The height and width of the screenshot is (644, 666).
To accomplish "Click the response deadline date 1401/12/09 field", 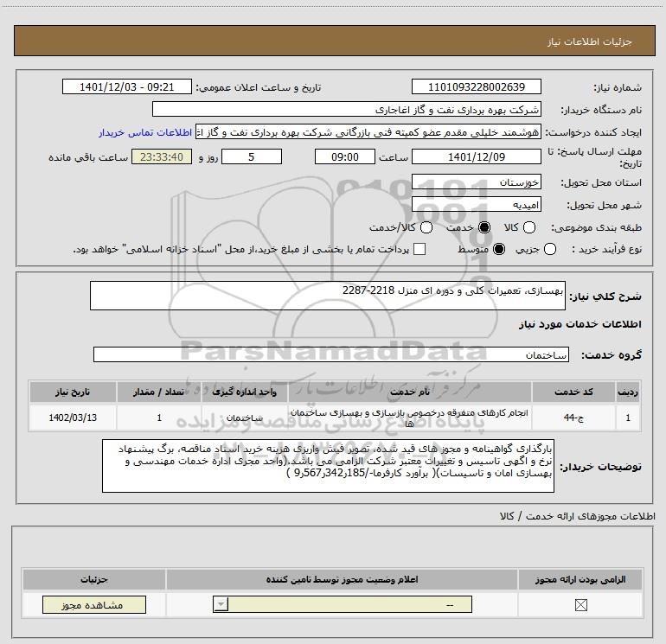I will tap(476, 156).
